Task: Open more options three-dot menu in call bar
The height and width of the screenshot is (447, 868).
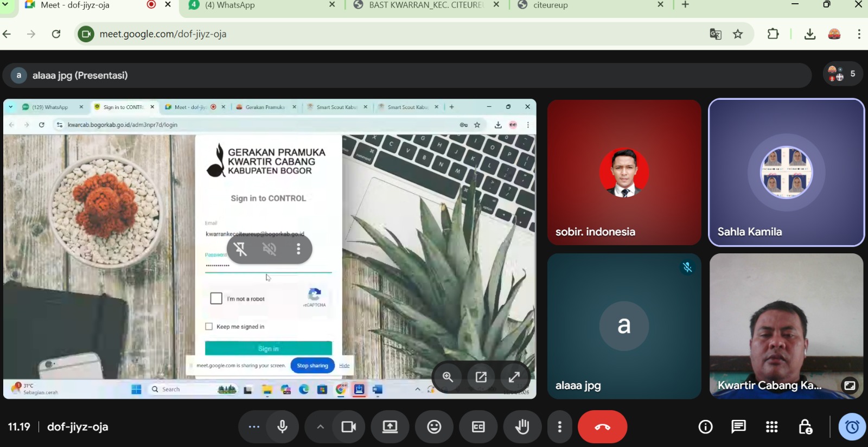Action: pos(560,427)
